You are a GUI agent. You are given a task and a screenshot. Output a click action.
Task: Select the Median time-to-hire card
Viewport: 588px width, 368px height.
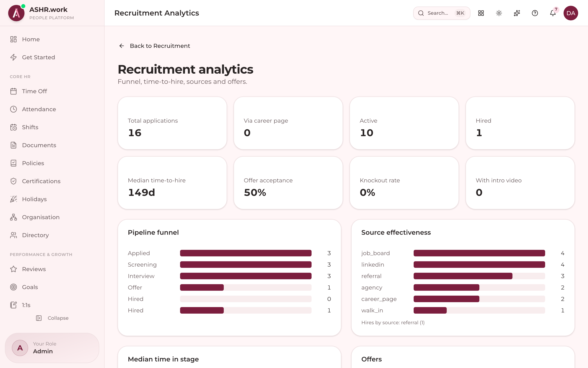click(172, 183)
